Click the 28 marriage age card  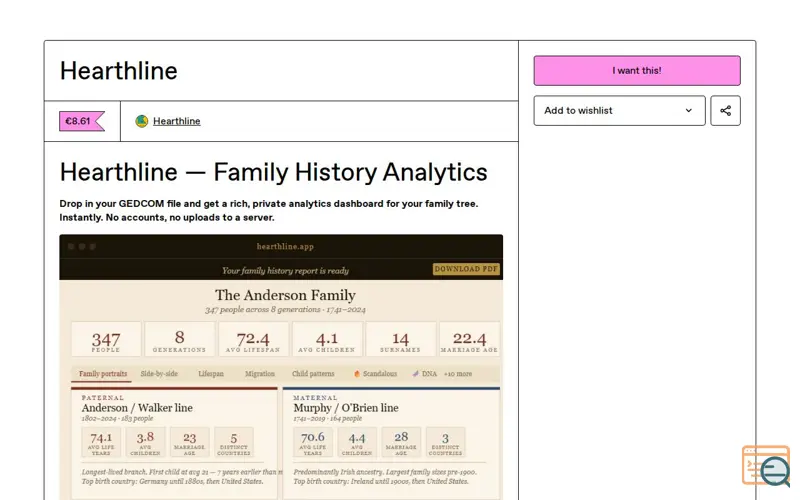pos(402,442)
